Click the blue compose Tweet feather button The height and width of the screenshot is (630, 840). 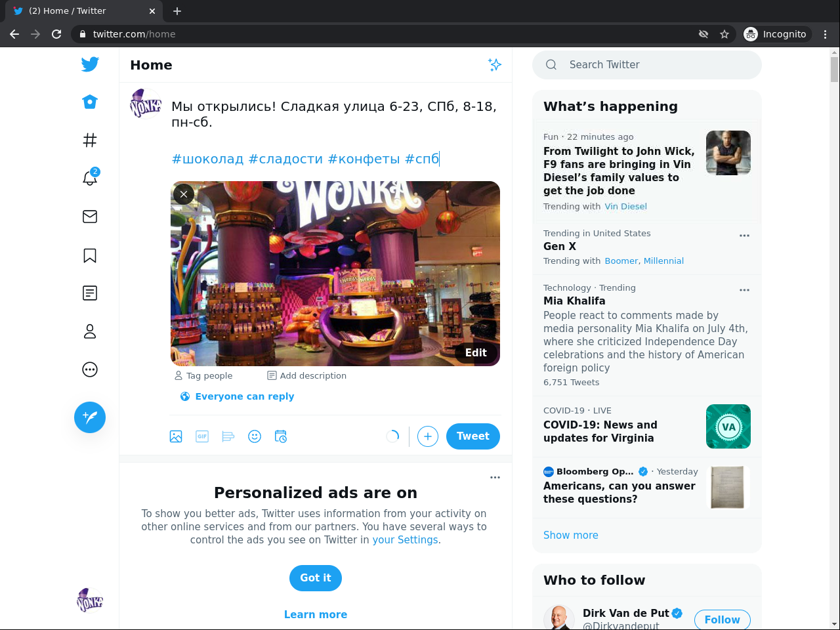(x=90, y=417)
